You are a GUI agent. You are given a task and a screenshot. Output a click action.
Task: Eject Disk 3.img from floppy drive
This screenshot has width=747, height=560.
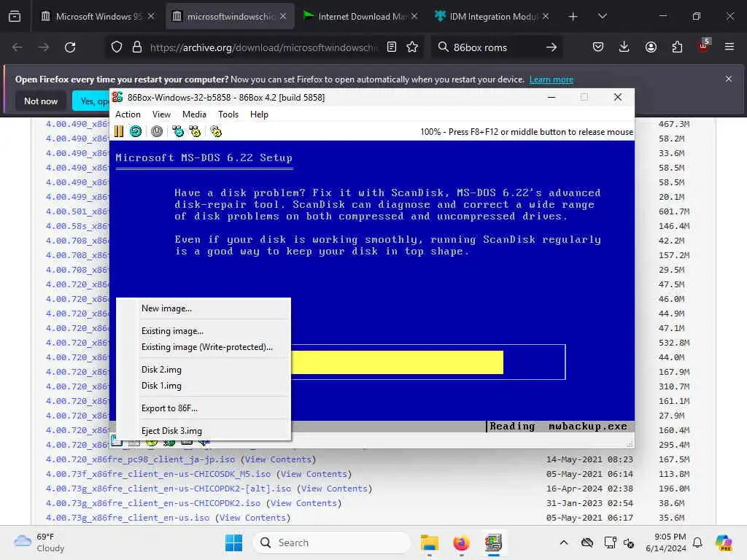pos(204,431)
